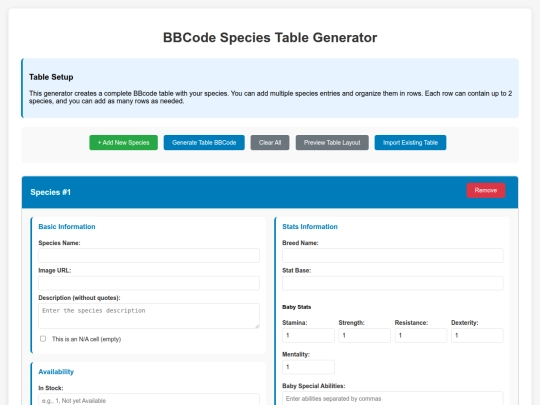Click the Table Setup heading
The width and height of the screenshot is (540, 405).
pos(51,77)
